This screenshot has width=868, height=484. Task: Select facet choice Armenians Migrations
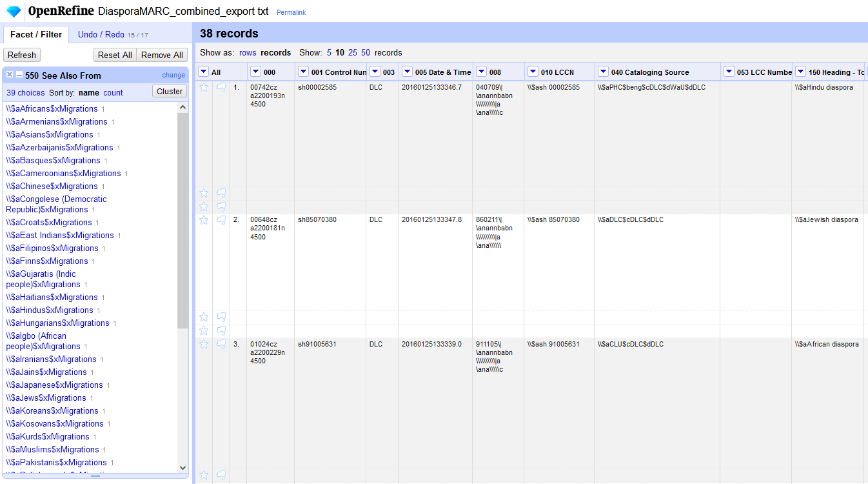[x=57, y=121]
